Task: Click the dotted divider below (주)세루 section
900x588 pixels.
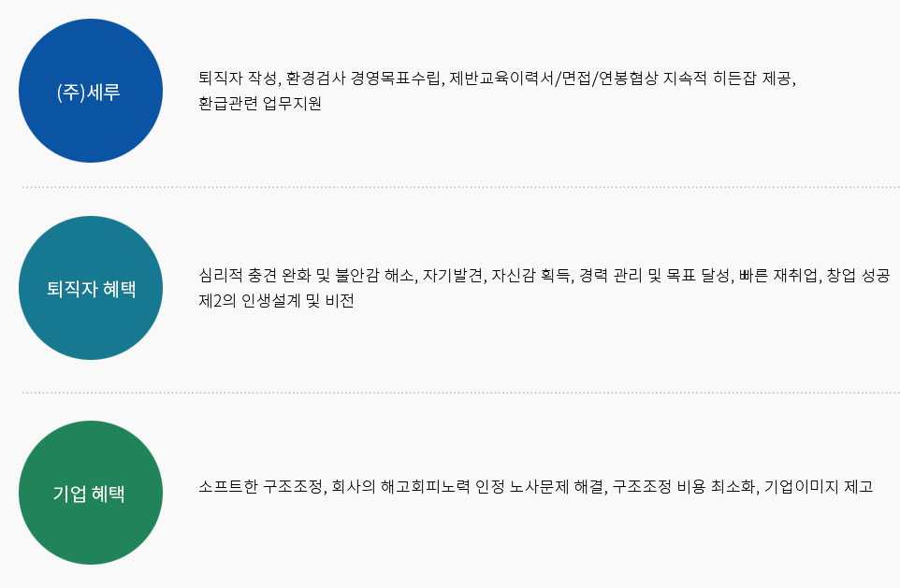Action: (461, 187)
